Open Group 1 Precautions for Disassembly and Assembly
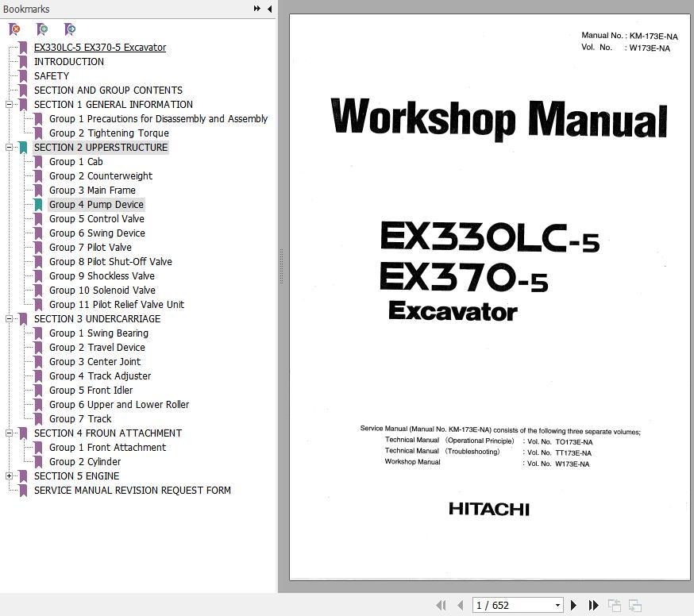Viewport: 694px width, 616px height. tap(159, 118)
